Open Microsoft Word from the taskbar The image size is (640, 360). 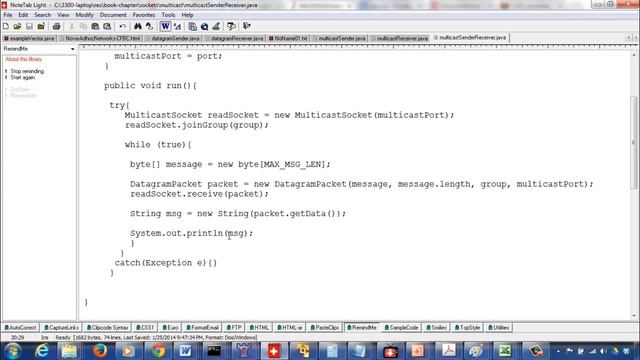(x=185, y=351)
